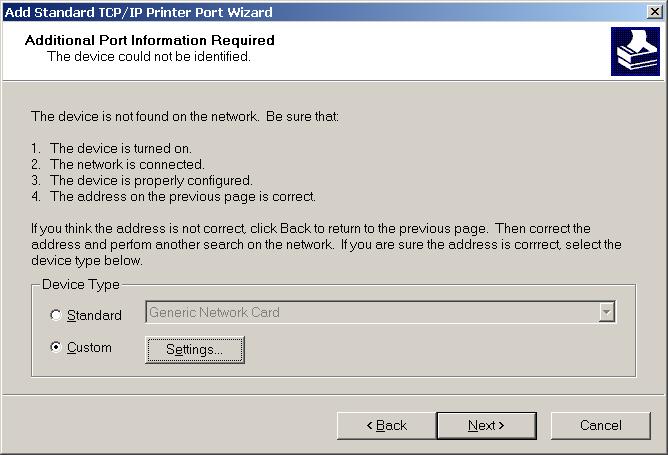Choose the Custom device type option

pos(56,348)
